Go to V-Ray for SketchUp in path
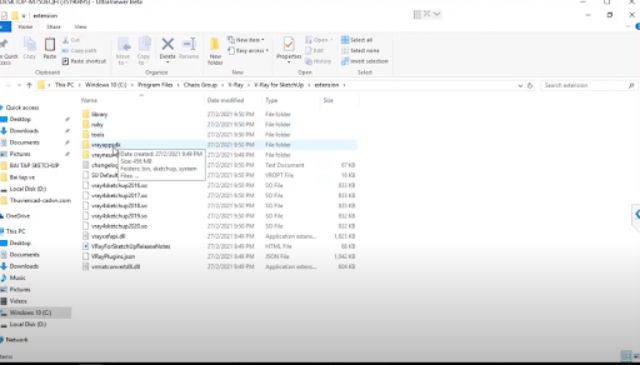 pyautogui.click(x=279, y=85)
